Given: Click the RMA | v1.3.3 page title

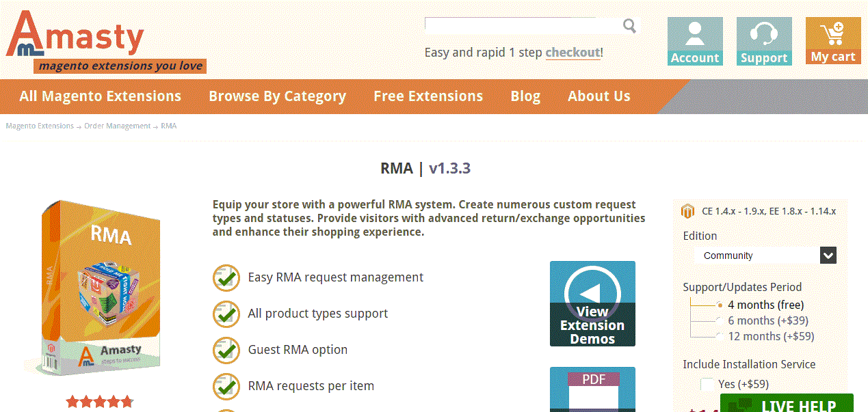Looking at the screenshot, I should (425, 168).
